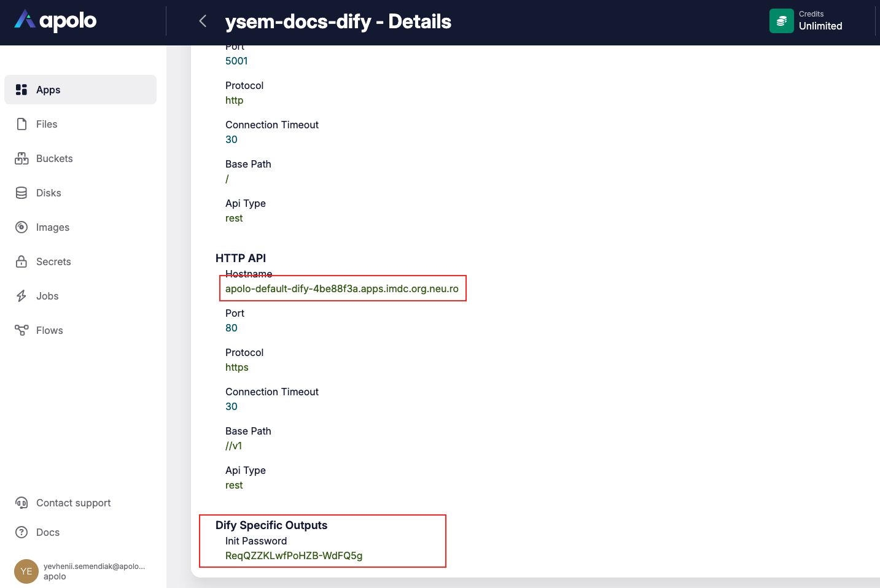
Task: Open the Jobs menu item
Action: 47,296
